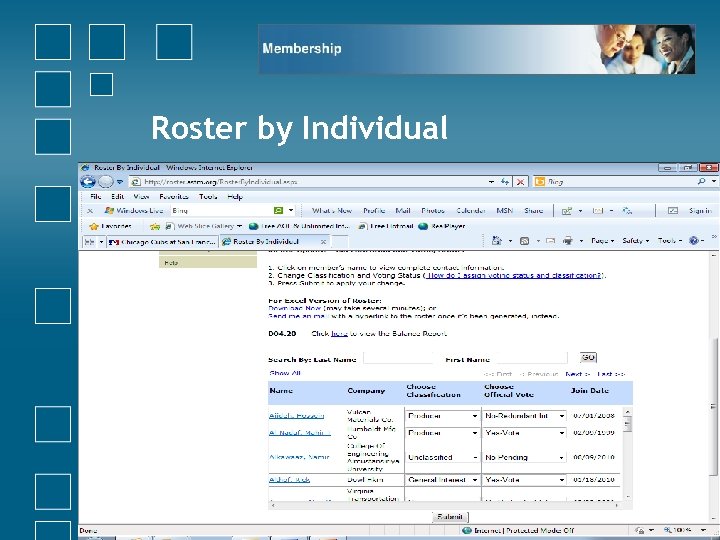Open the Safety dropdown in command bar

click(636, 241)
